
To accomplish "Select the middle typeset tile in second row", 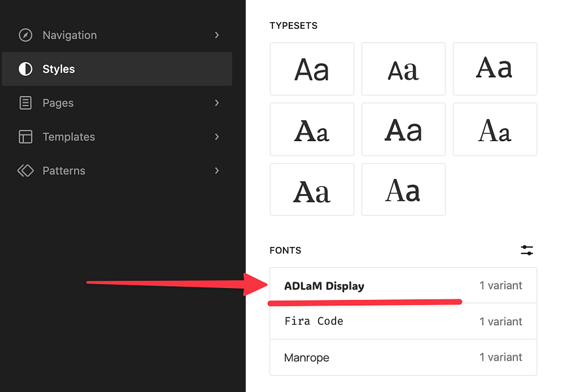I will tap(403, 129).
